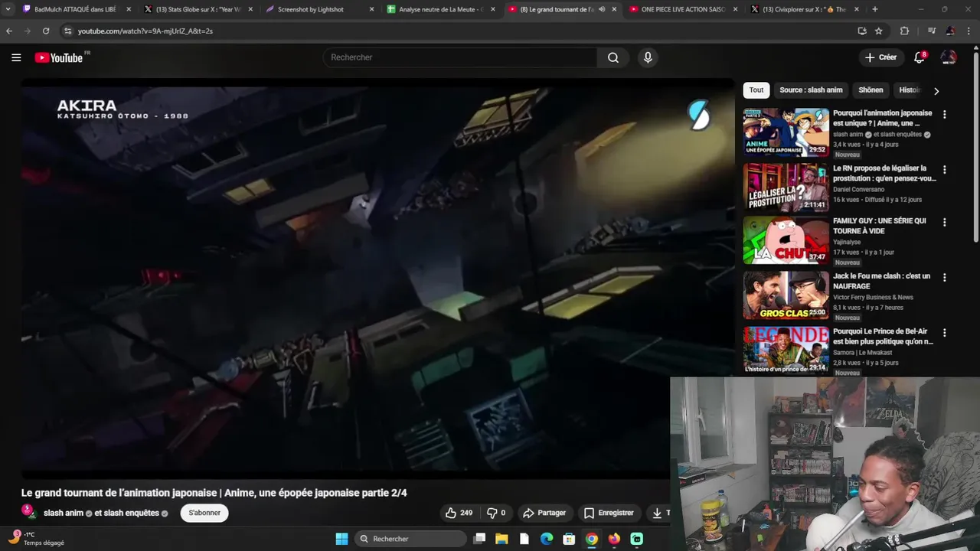Open the 'slash enquêtes' channel link
Screen dimensions: 980x551
(x=131, y=513)
